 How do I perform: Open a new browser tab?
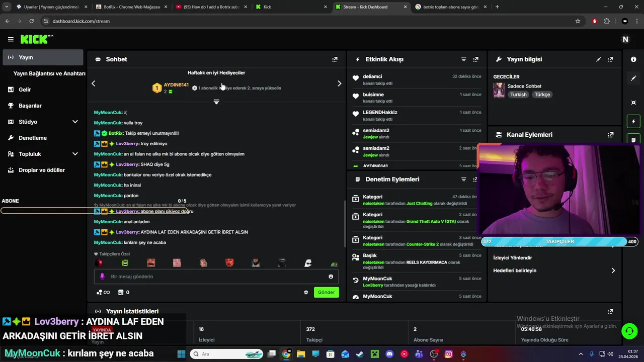click(x=497, y=7)
